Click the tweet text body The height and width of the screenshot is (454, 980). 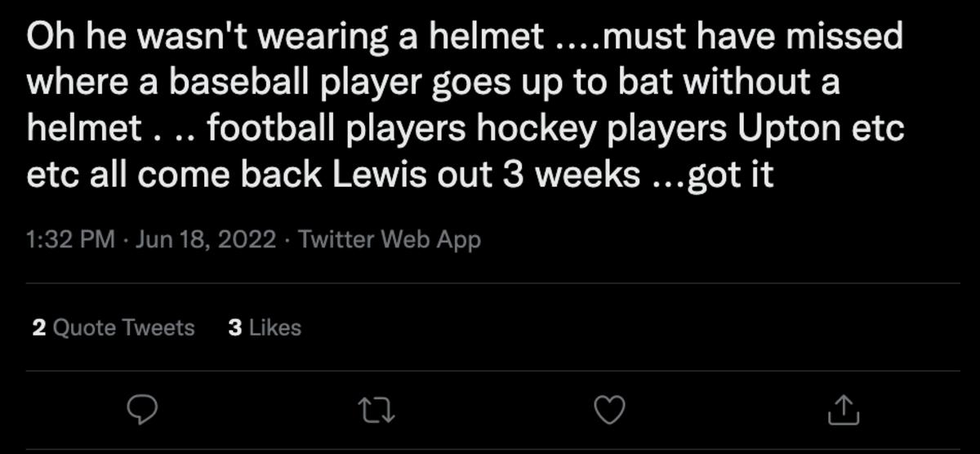(x=465, y=106)
